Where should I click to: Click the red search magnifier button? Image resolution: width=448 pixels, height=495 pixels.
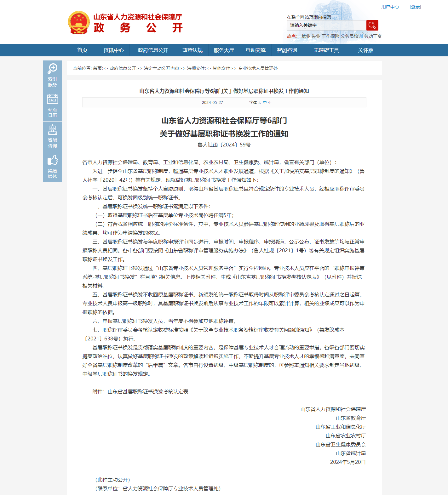(372, 26)
